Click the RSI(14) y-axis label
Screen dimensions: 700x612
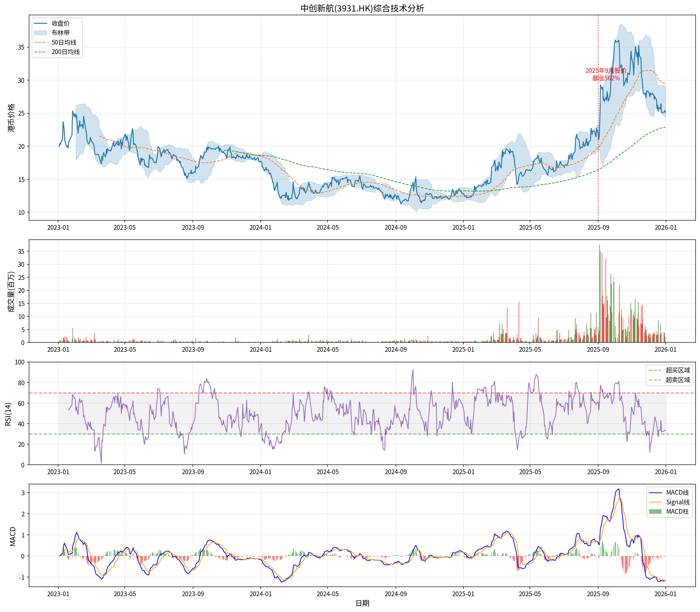coord(8,414)
